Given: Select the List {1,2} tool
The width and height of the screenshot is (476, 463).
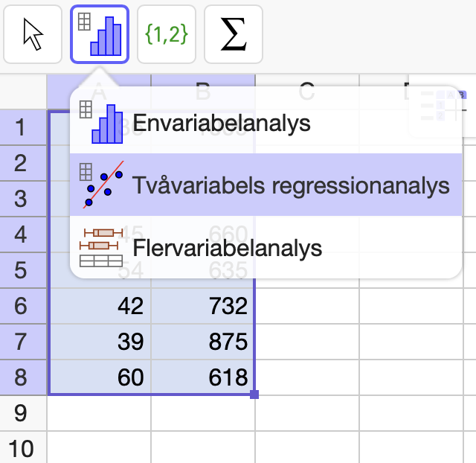Looking at the screenshot, I should tap(167, 35).
